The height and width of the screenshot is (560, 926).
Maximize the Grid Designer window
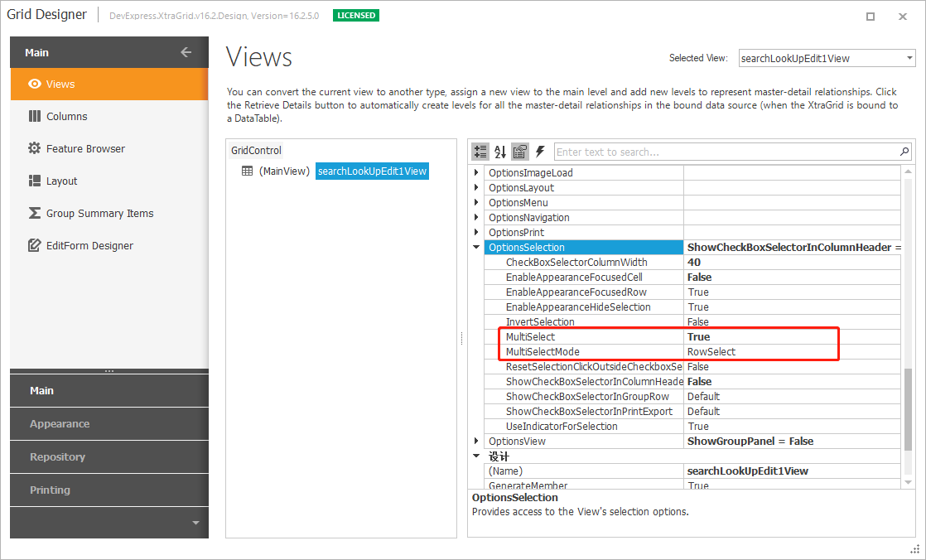[871, 17]
